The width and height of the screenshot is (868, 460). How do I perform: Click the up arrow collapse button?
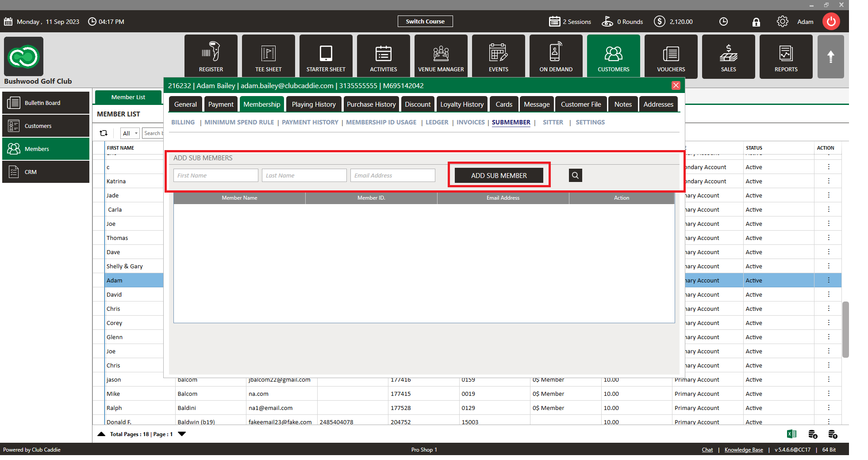pos(831,56)
